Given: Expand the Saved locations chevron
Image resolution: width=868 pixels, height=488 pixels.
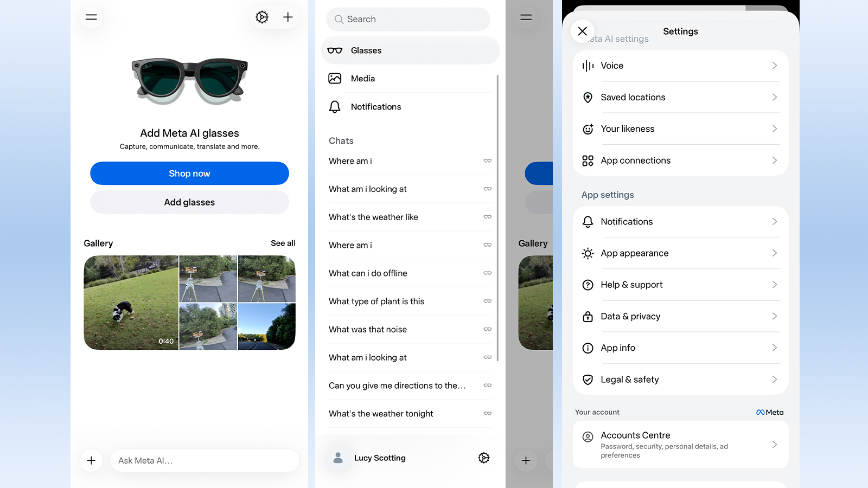Looking at the screenshot, I should pos(775,97).
